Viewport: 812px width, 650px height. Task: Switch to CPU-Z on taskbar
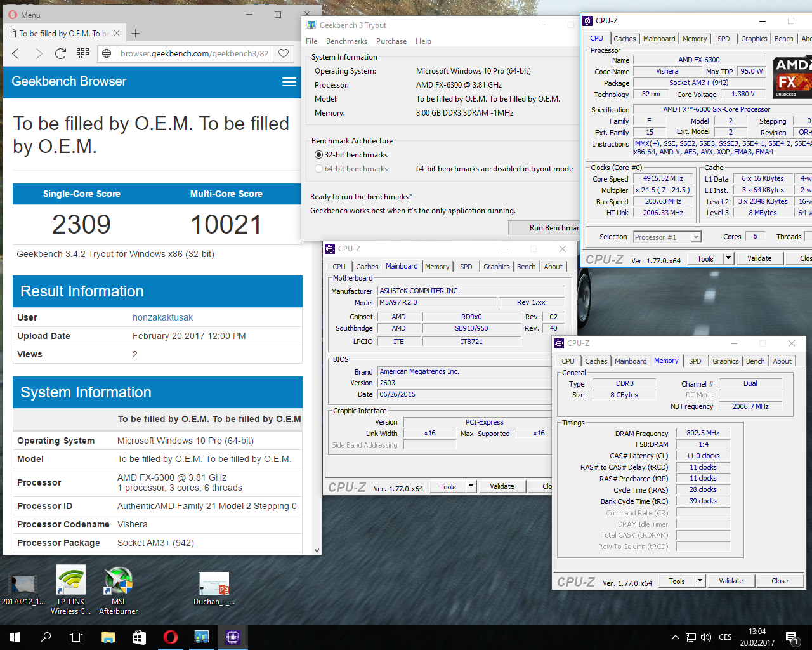233,637
